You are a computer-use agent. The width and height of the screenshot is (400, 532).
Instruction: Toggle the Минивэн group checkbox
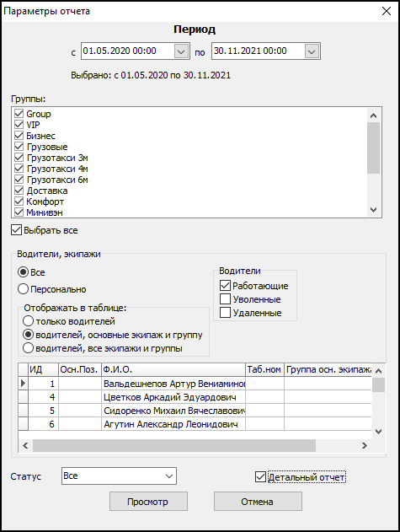(x=19, y=212)
